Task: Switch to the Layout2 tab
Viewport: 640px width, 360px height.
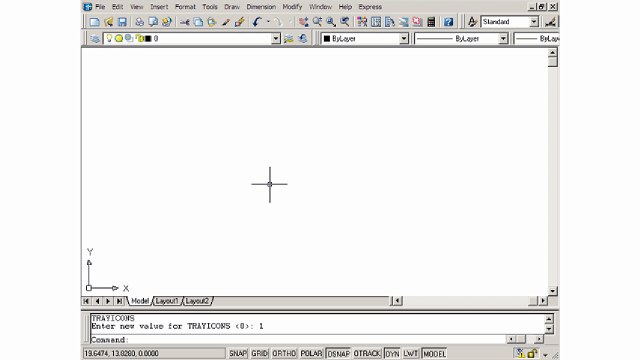Action: (x=197, y=301)
